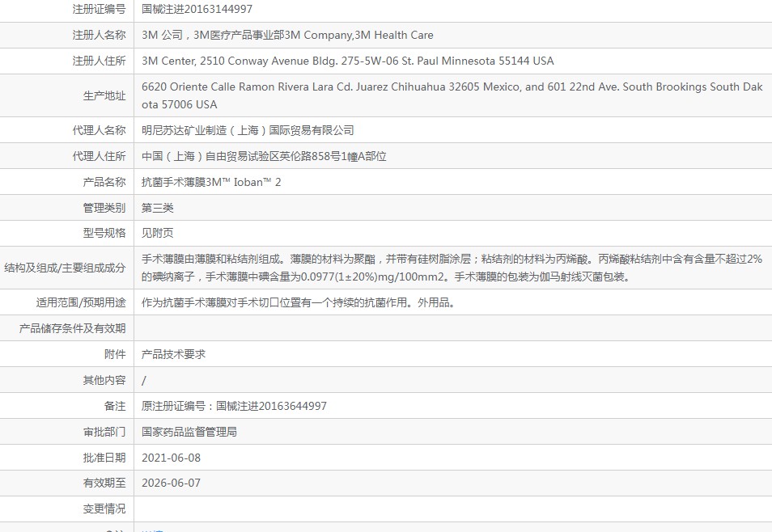Click the '代理人名称' field label

pyautogui.click(x=99, y=130)
